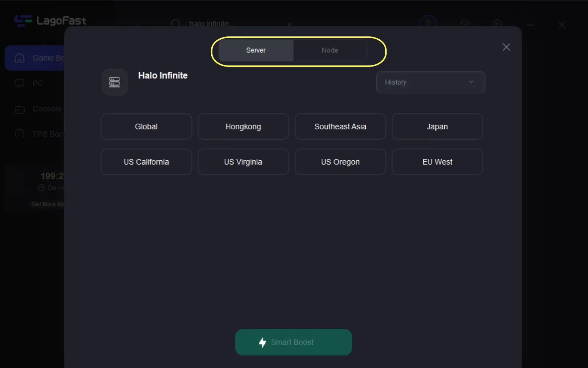Switch to the Node tab

click(x=330, y=50)
